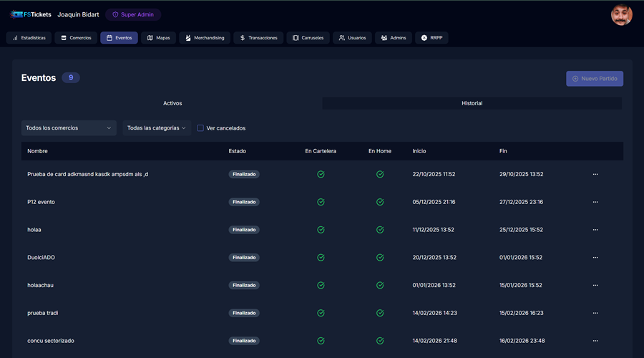Go to the Carruseles section

click(308, 38)
